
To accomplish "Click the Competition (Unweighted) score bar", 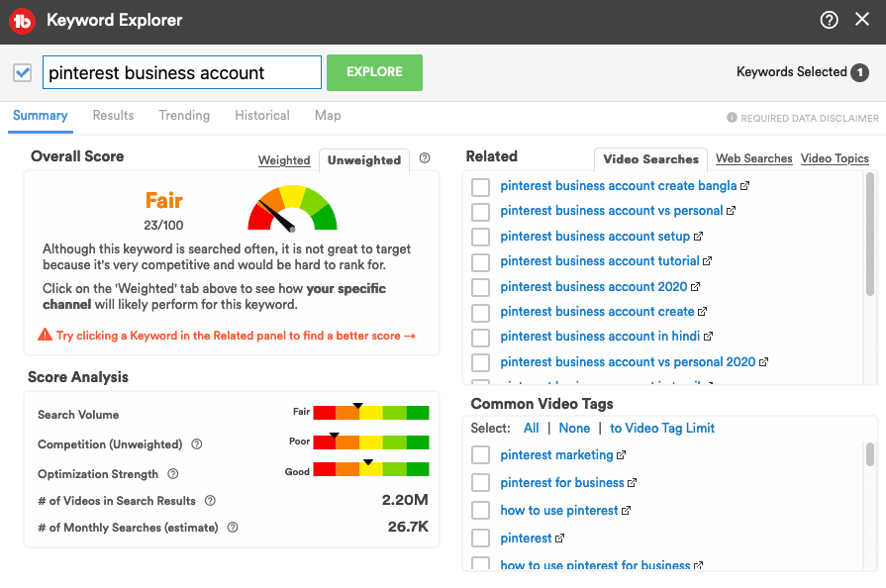I will point(371,442).
